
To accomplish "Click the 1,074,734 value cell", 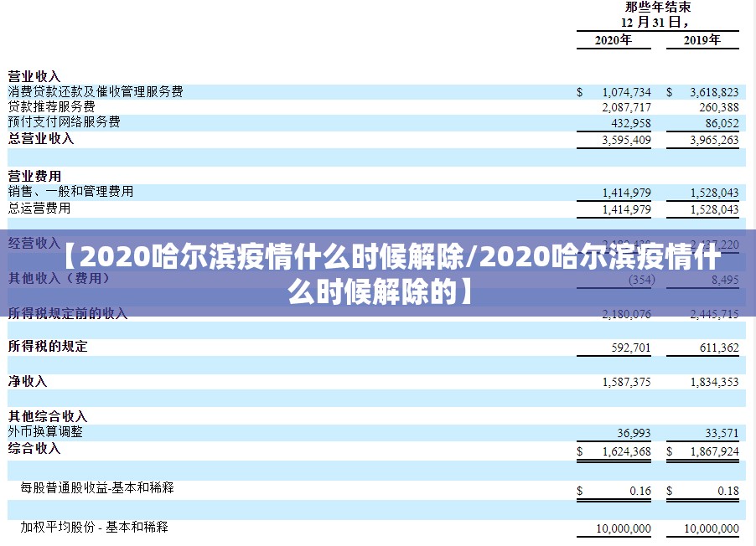I will pyautogui.click(x=626, y=92).
